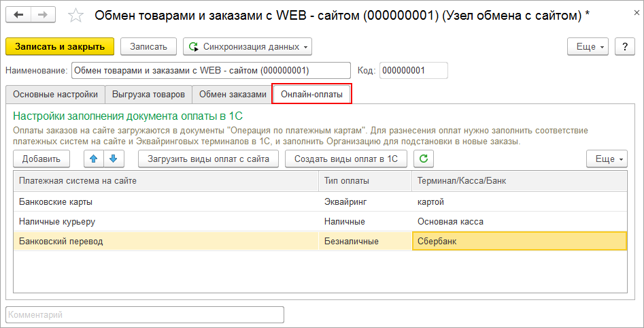Add this form to favorites with the star
Viewport: 644px width, 328px height.
point(77,15)
